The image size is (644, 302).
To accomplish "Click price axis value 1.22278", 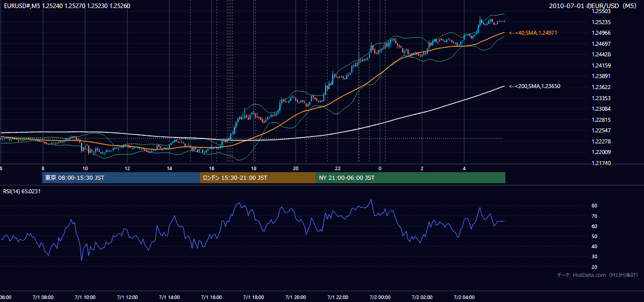I will pyautogui.click(x=601, y=141).
